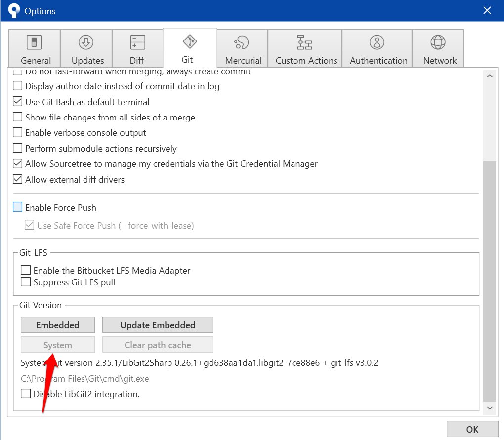Enable verbose console output

point(17,133)
